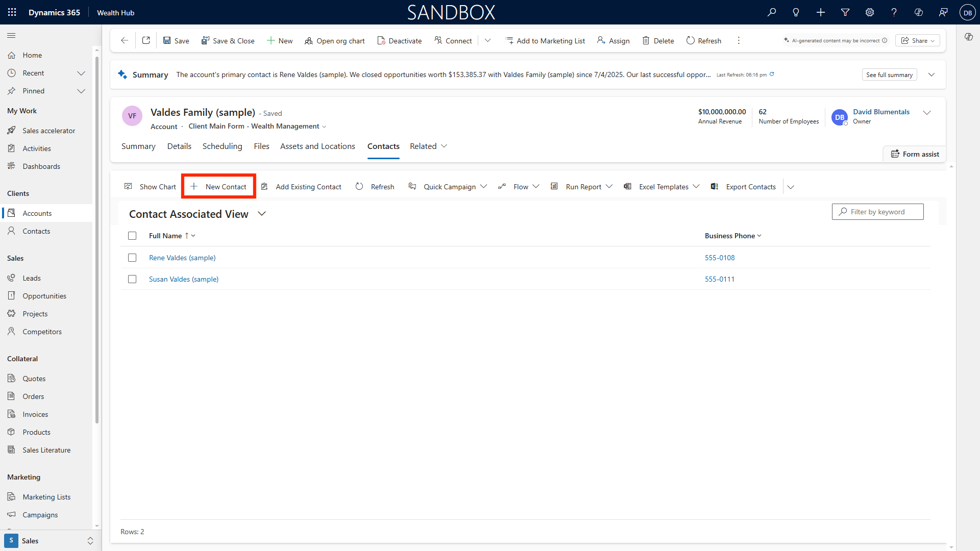Screen dimensions: 980x551
Task: Expand the Related tab dropdown
Action: pyautogui.click(x=429, y=146)
